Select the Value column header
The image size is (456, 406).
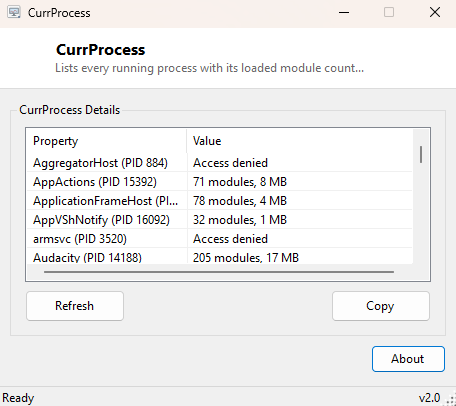[300, 141]
